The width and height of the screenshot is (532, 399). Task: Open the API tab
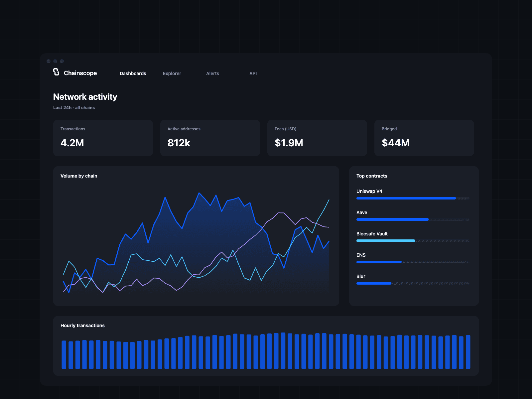[x=253, y=73]
